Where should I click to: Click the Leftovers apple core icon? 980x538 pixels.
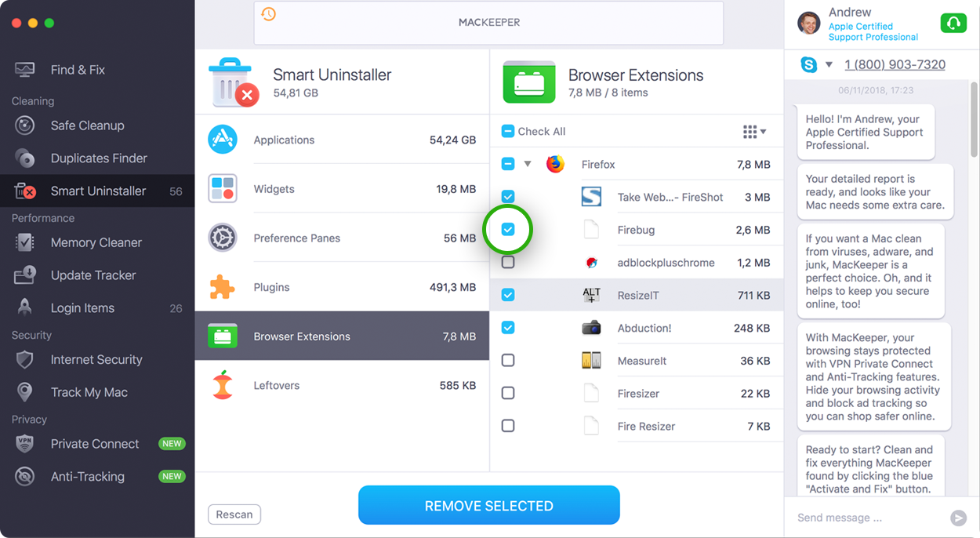(223, 385)
